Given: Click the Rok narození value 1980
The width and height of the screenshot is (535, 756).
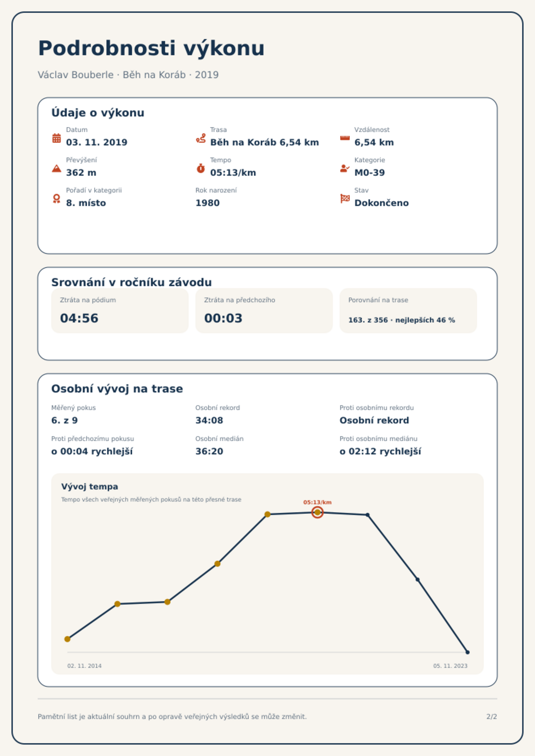Looking at the screenshot, I should tap(208, 203).
